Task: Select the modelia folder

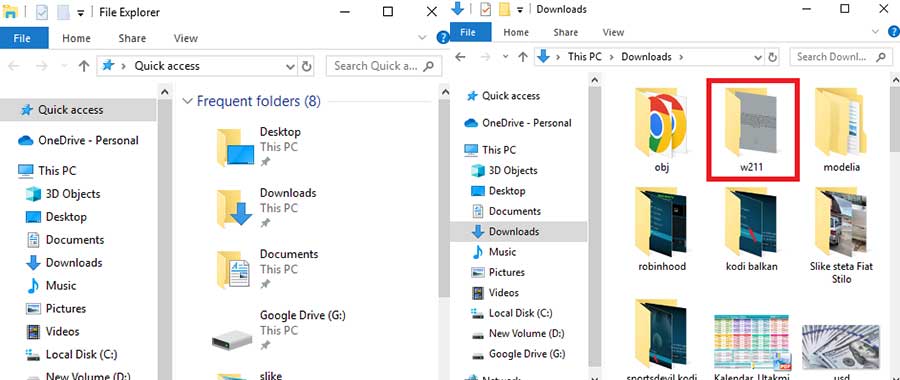Action: pos(841,130)
